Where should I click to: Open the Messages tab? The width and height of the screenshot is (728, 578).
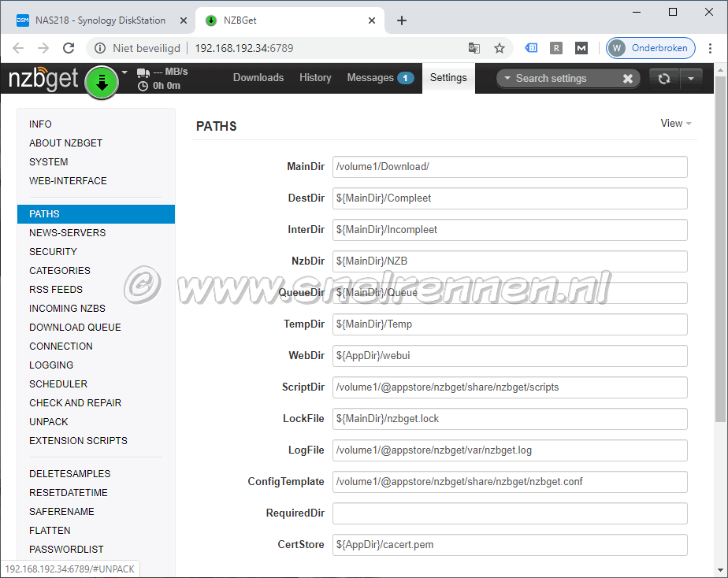pos(381,78)
